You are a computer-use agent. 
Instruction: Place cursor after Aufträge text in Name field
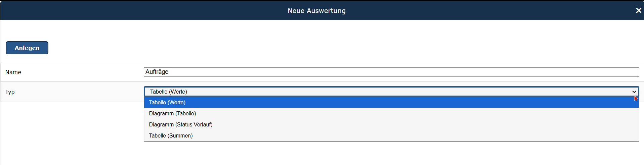tap(169, 72)
